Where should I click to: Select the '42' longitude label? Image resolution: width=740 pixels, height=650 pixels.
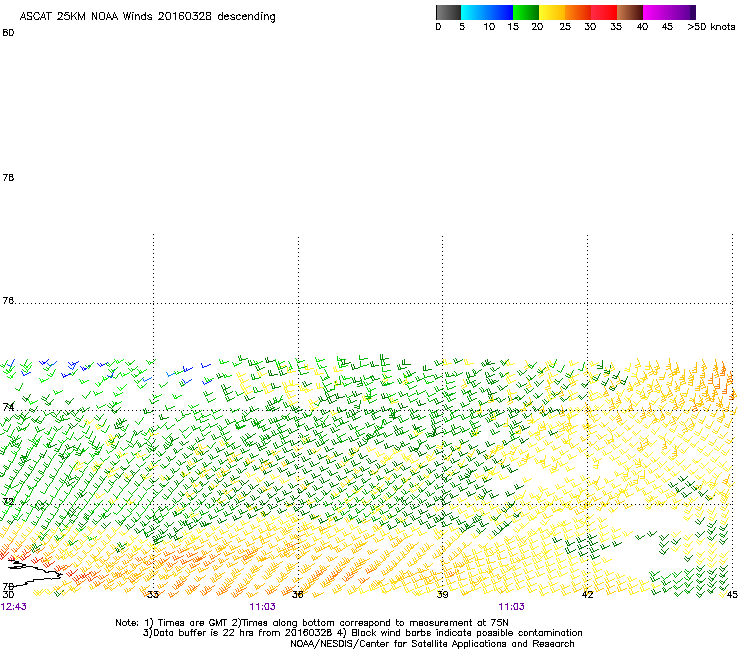[587, 594]
